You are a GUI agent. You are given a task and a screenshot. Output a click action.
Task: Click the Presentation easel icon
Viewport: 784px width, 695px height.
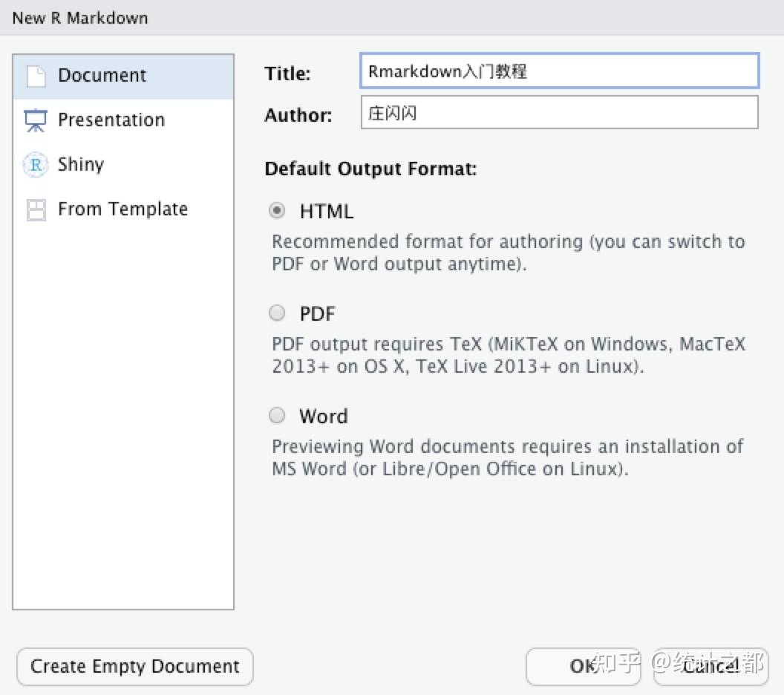(x=36, y=120)
